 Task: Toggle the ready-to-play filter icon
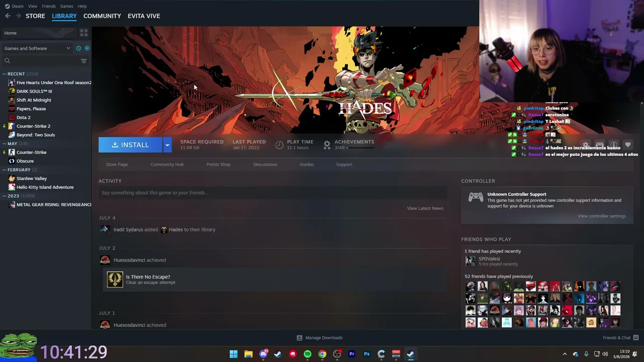click(x=87, y=48)
